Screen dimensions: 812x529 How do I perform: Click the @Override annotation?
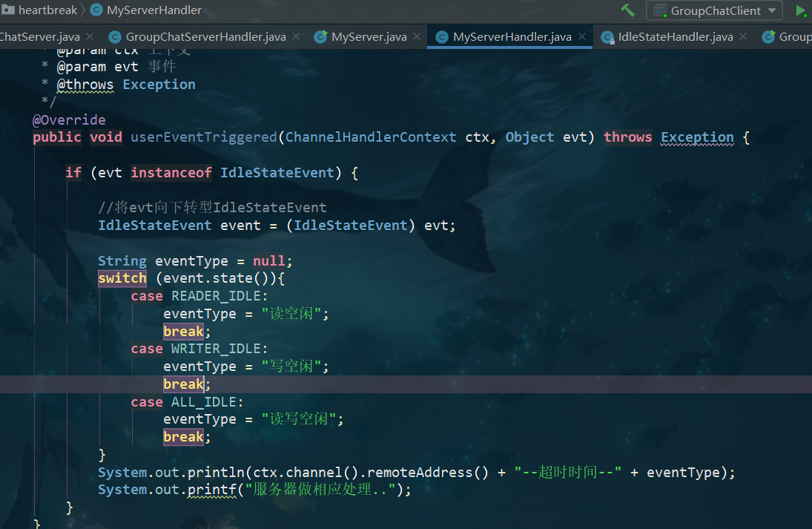click(69, 119)
